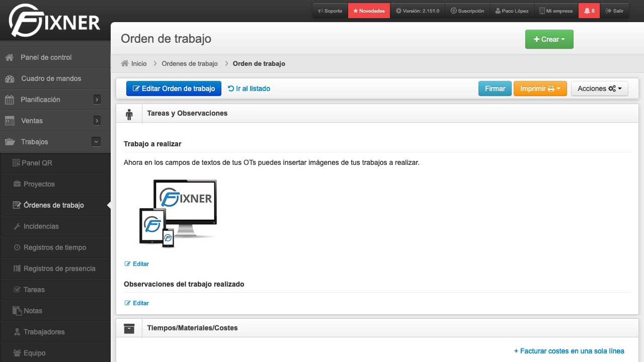The width and height of the screenshot is (644, 362).
Task: Click Salir to log out
Action: tap(614, 11)
